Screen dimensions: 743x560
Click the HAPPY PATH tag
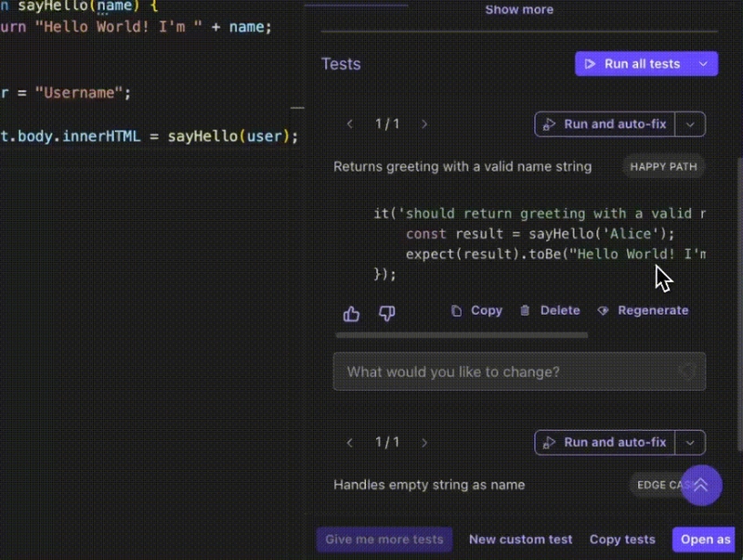663,167
